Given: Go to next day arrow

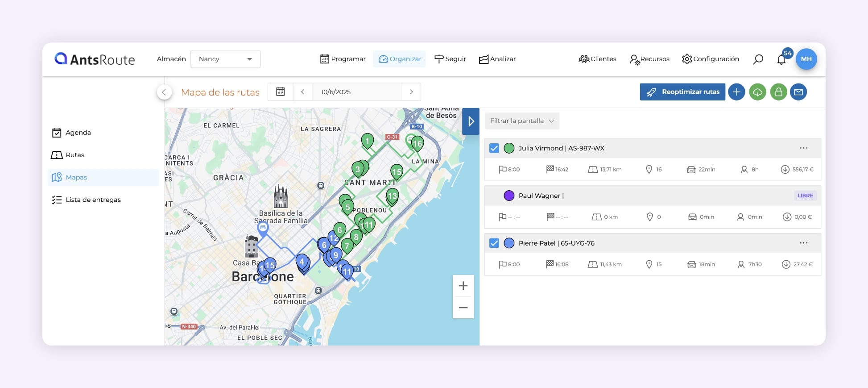Looking at the screenshot, I should pyautogui.click(x=411, y=92).
